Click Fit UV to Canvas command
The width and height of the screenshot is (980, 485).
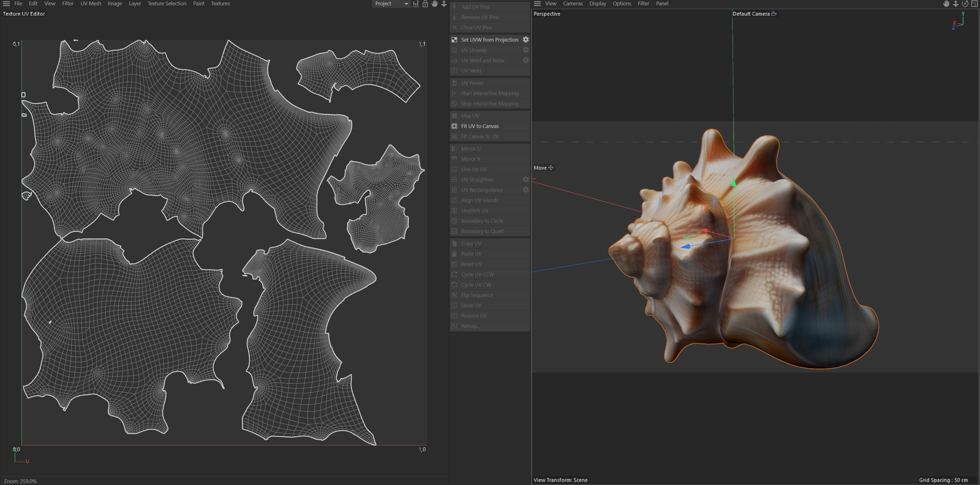click(x=480, y=126)
